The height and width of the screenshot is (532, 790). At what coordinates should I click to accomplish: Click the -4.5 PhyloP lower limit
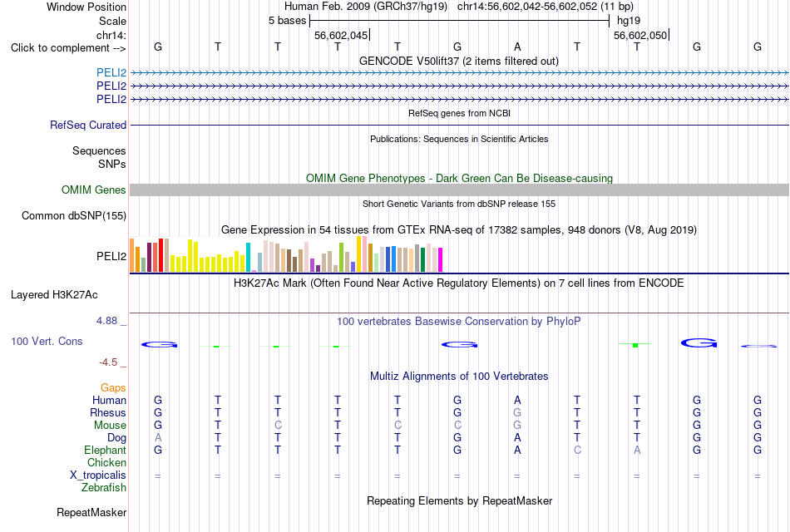coord(108,362)
